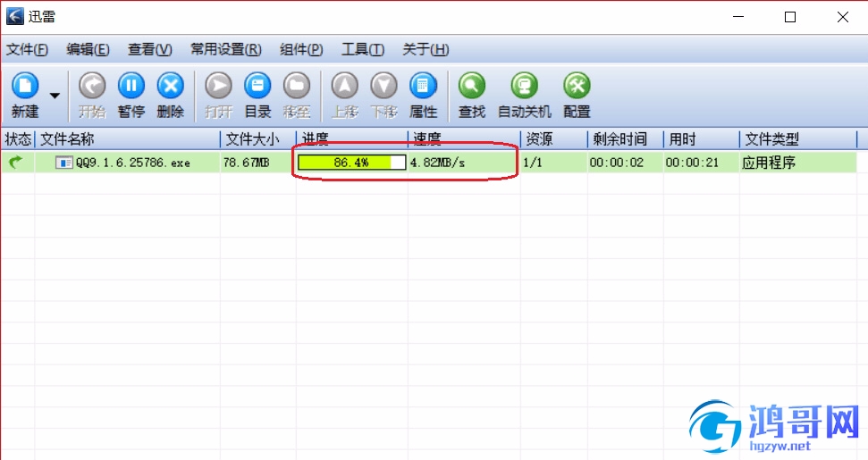Show task properties with the 属性 icon
Screen dimensions: 868x460
click(424, 87)
